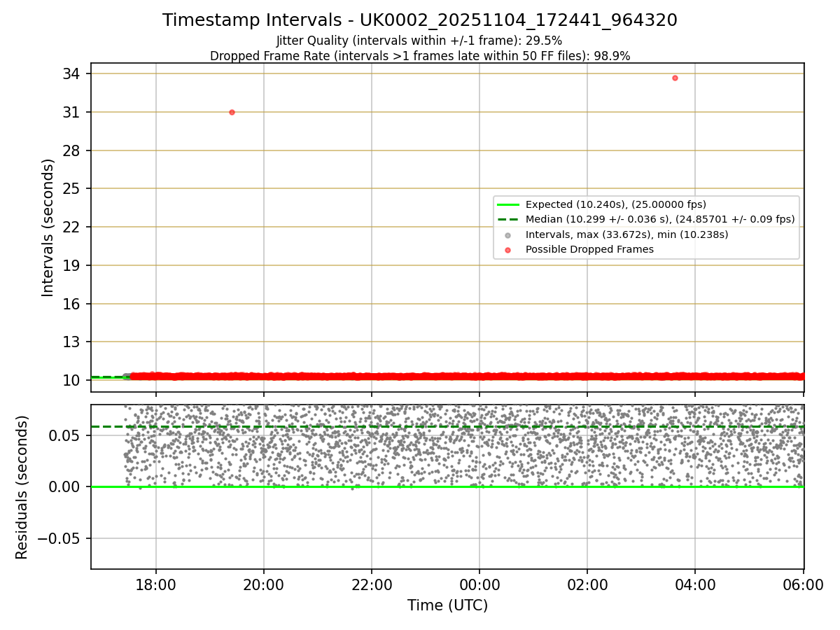Click the plot title 'Timestamp Intervals - UK0002_20251104_172441_964320'
This screenshot has width=840, height=630.
[420, 20]
